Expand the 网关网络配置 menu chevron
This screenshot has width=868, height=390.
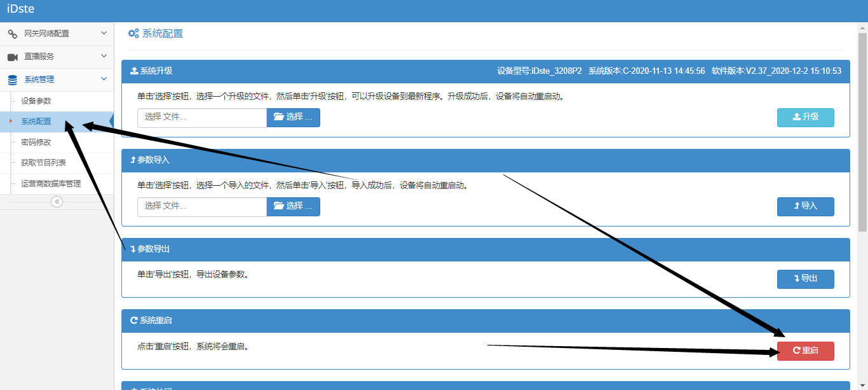click(104, 33)
